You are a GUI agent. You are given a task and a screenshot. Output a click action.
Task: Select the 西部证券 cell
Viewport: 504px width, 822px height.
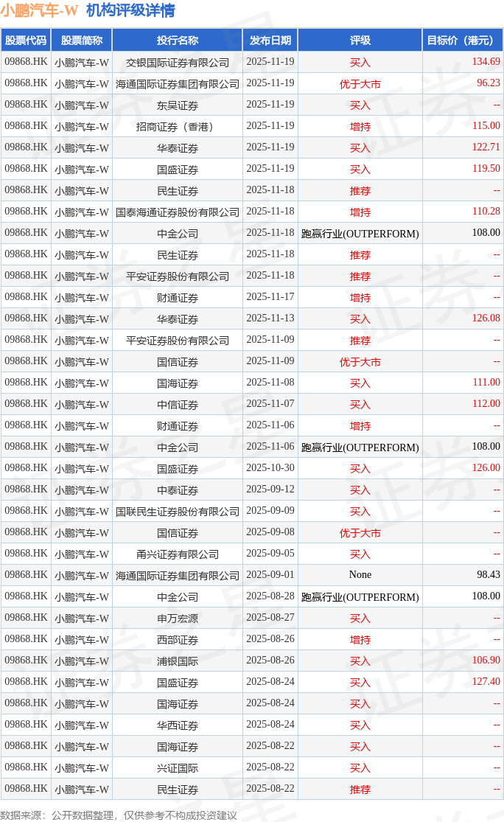178,640
